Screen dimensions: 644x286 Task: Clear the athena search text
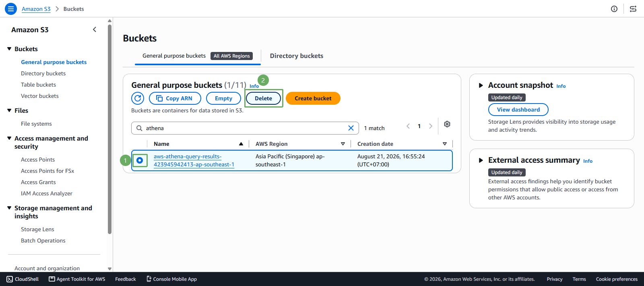point(351,128)
